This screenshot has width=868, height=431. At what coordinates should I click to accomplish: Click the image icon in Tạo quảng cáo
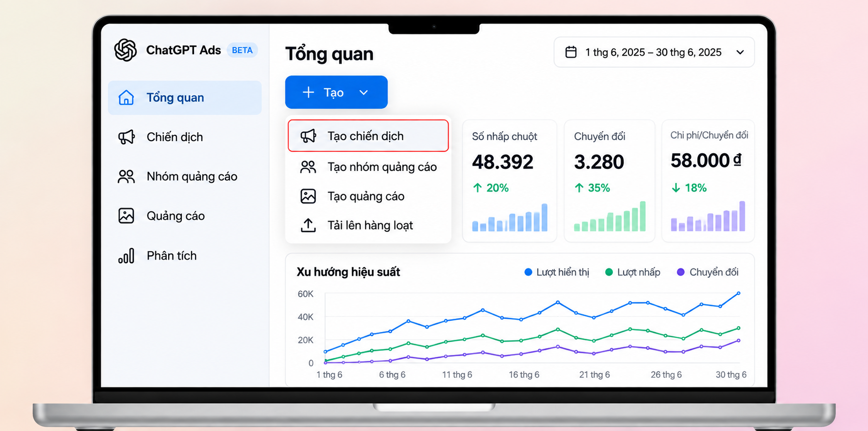click(308, 196)
